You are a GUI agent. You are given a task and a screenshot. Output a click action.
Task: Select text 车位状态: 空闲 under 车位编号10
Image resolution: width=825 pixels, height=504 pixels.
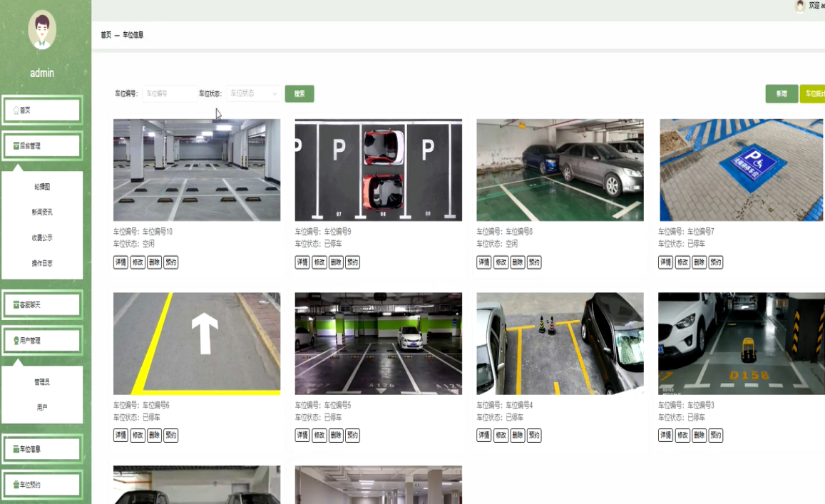point(134,244)
